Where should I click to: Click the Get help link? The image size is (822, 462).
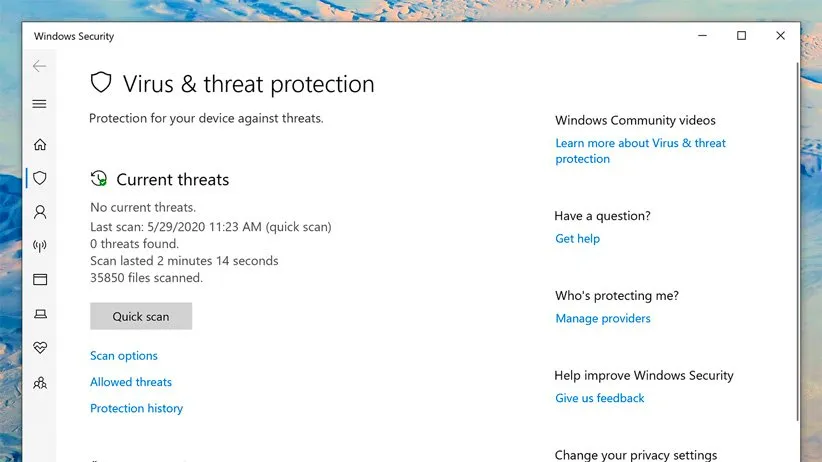coord(577,239)
